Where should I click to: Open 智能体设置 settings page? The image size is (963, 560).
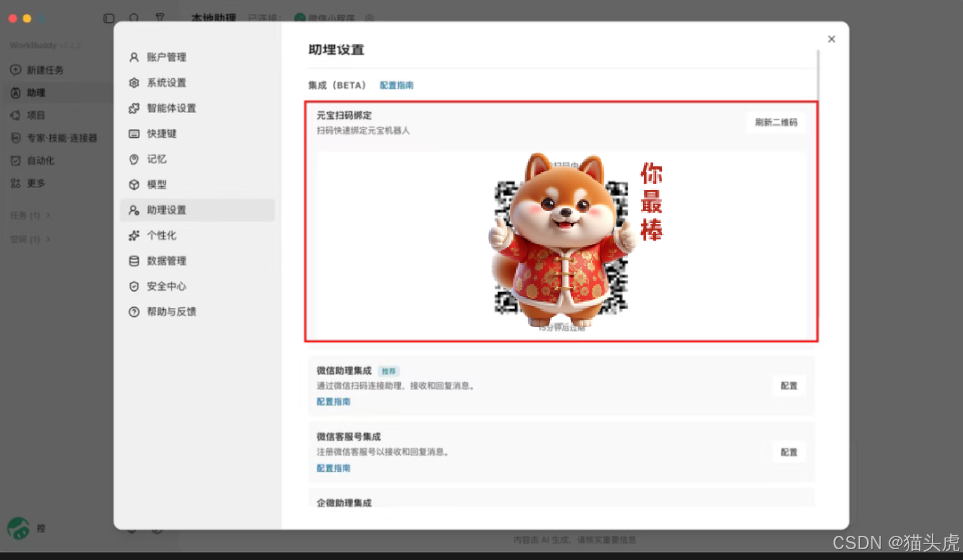197,108
